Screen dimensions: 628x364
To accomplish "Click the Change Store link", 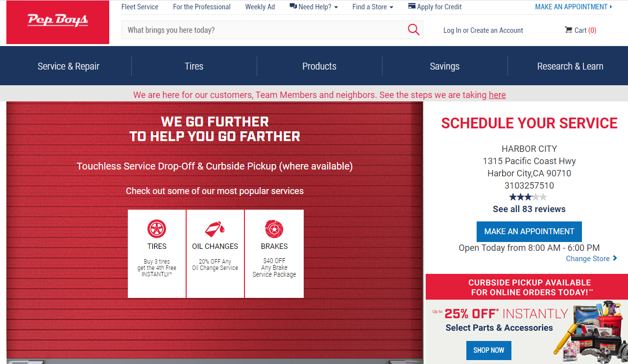I will pos(588,259).
